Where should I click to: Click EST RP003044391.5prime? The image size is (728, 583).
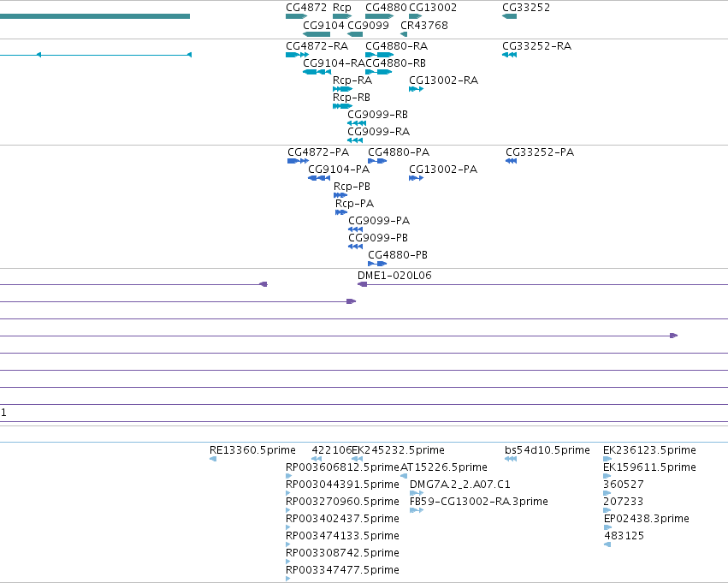tap(343, 485)
